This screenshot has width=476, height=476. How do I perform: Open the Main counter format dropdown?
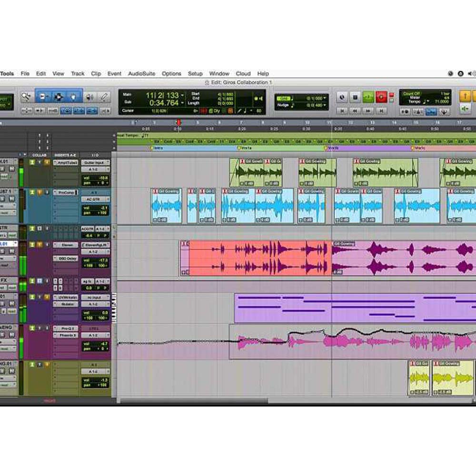point(182,95)
